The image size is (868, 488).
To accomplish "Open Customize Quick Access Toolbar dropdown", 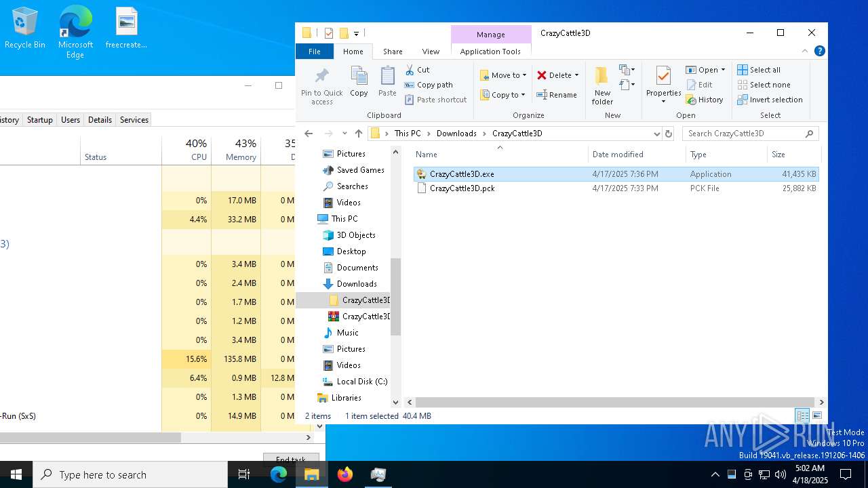I will 356,33.
